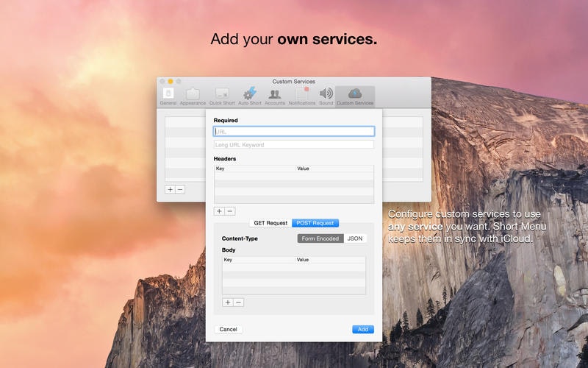Switch to GET Request
The image size is (588, 368).
click(270, 223)
